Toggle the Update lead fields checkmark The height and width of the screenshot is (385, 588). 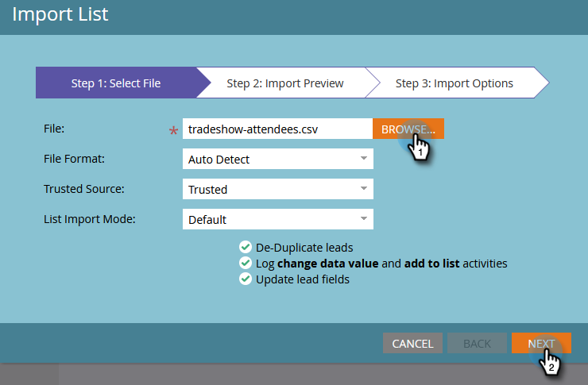pyautogui.click(x=246, y=279)
